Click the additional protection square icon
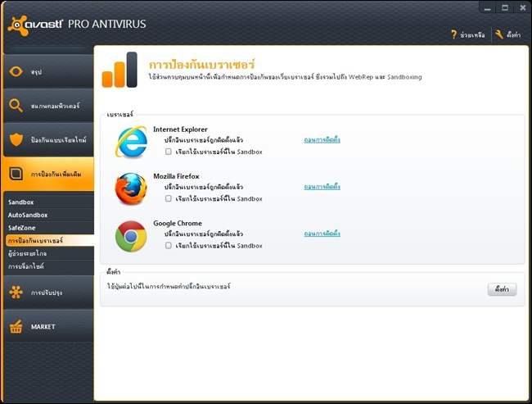This screenshot has width=532, height=404. tap(16, 174)
